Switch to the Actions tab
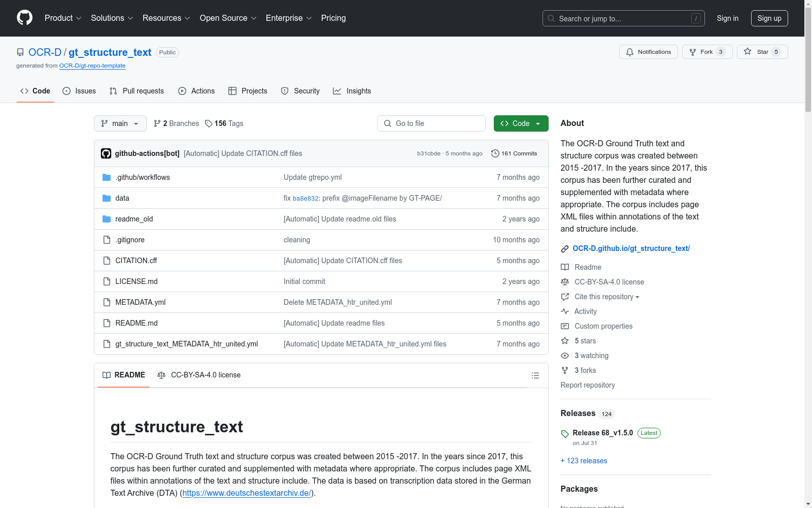 (x=196, y=91)
